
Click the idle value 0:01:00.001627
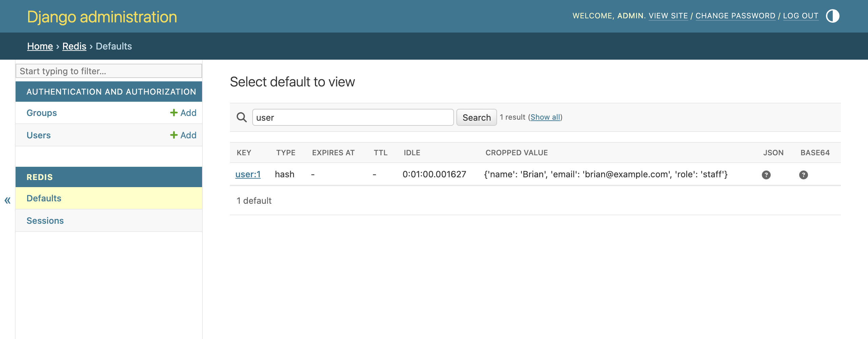434,174
